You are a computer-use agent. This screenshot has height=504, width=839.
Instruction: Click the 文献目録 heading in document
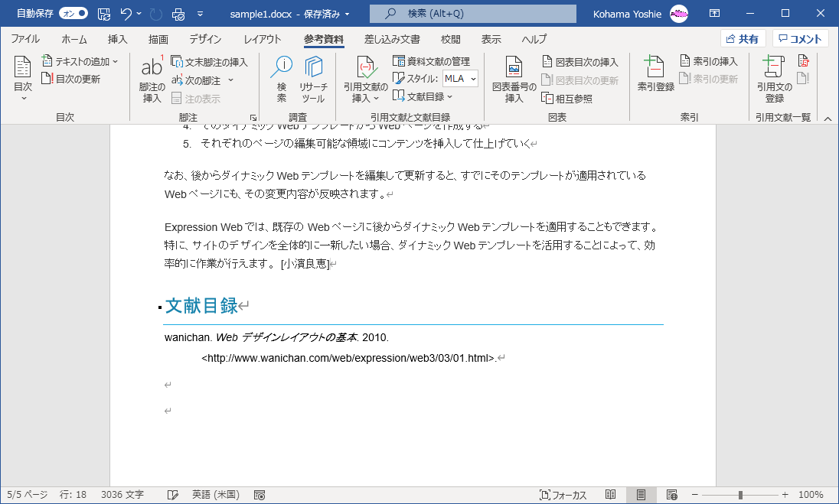tap(201, 306)
